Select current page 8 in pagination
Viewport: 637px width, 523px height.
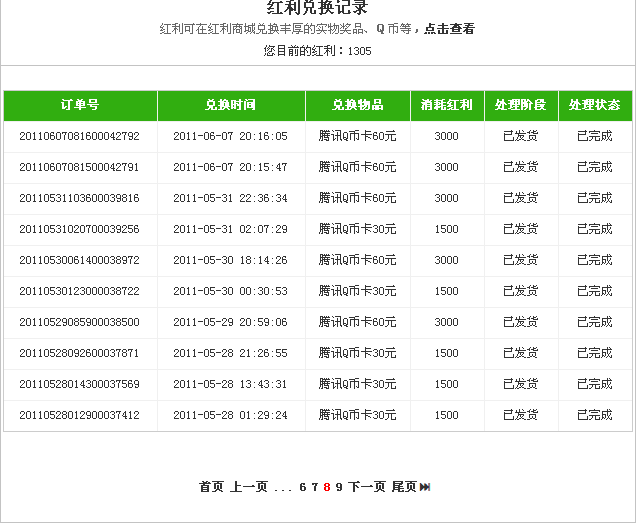327,487
